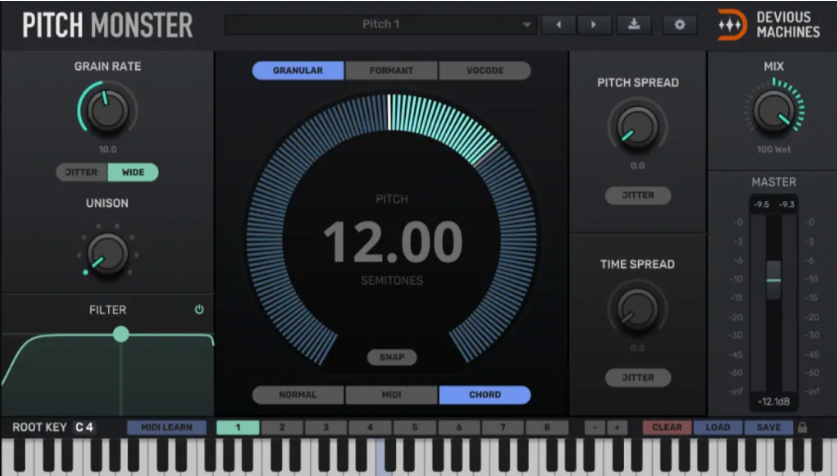The width and height of the screenshot is (837, 476).
Task: Select the Granular mode tab
Action: point(298,70)
